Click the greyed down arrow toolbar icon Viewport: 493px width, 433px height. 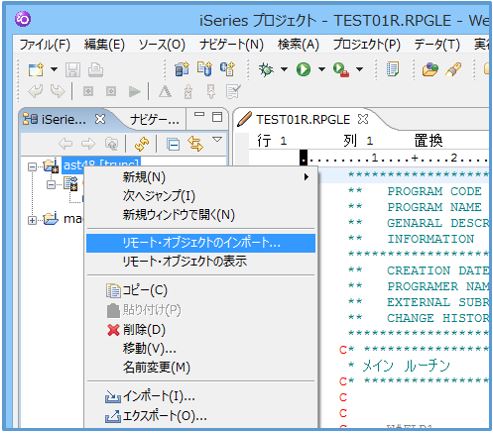pyautogui.click(x=211, y=91)
